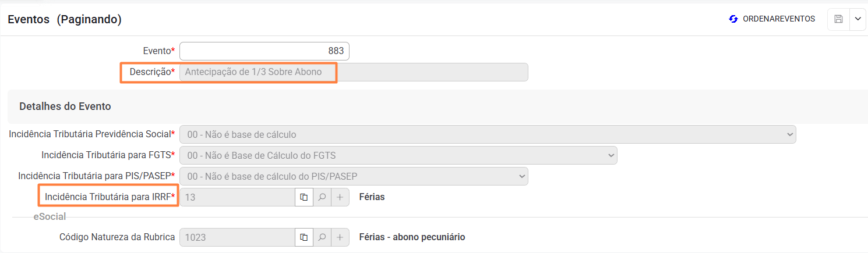Open the Incidência Tributária para FGTS dropdown
Image resolution: width=868 pixels, height=253 pixels.
[x=398, y=155]
